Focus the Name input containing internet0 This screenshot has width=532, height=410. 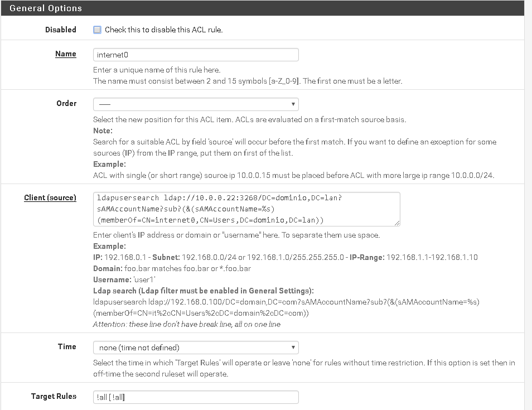pos(195,55)
